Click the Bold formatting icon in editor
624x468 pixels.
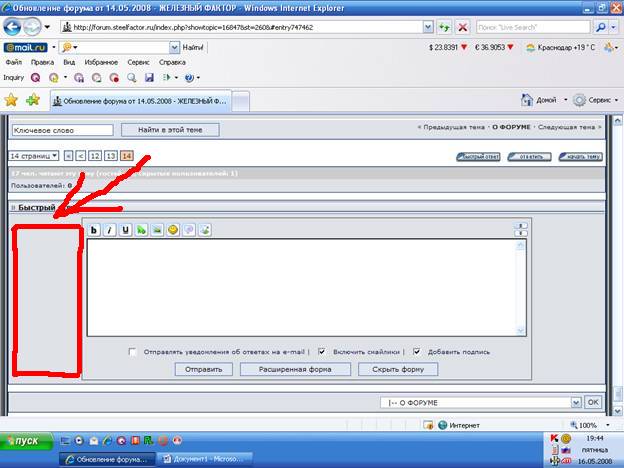[x=95, y=229]
